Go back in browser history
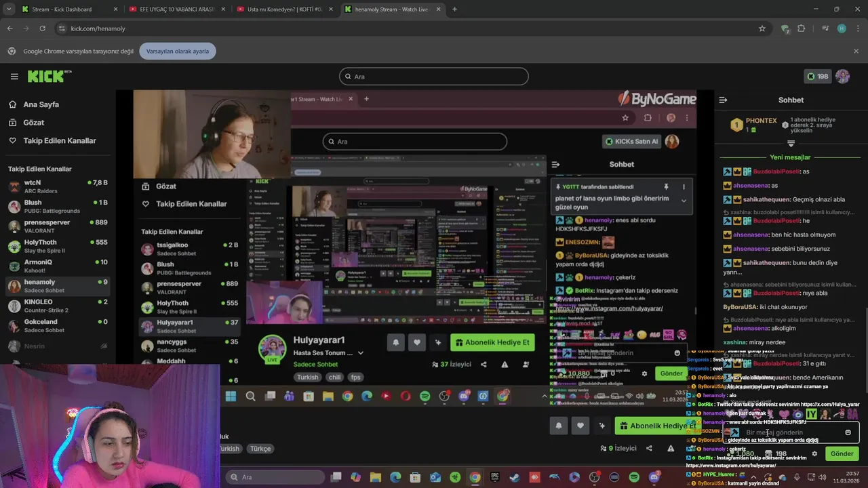 tap(9, 28)
